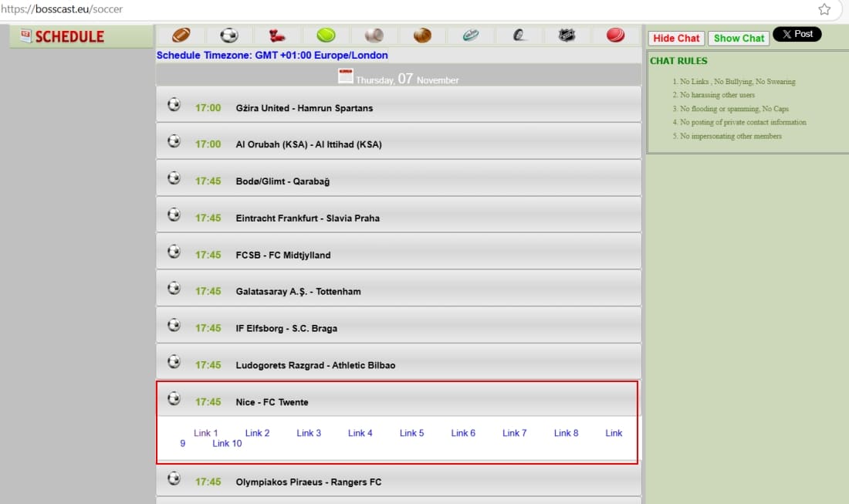The image size is (849, 504).
Task: Open the rugby category icon
Action: coord(471,36)
